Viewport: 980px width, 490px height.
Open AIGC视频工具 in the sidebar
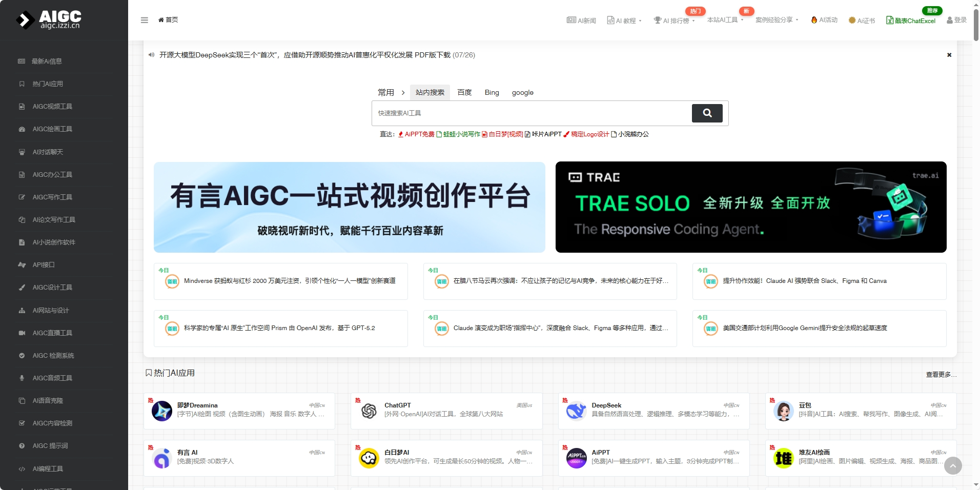[x=52, y=107]
